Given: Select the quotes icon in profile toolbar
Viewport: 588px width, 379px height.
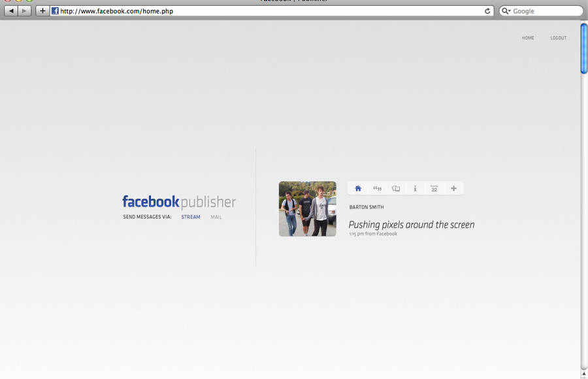Looking at the screenshot, I should (x=377, y=188).
